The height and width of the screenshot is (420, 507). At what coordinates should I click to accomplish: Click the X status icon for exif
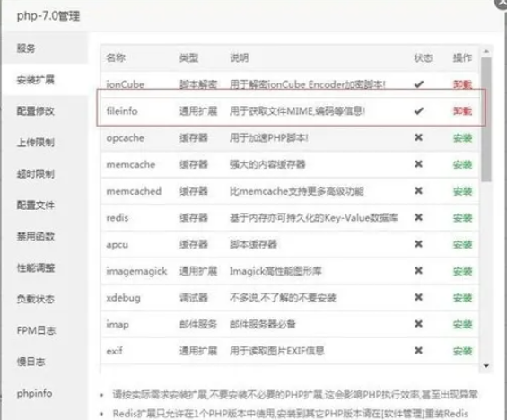pos(419,351)
